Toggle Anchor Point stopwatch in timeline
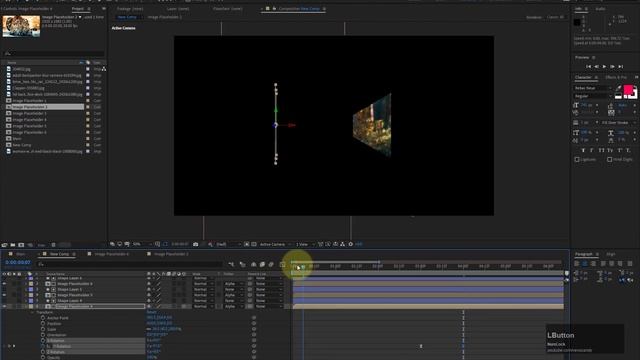The image size is (640, 360). click(x=43, y=318)
